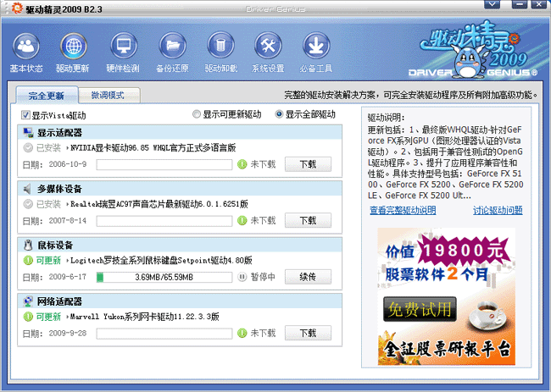Select the 显示可更新驱动 radio button
Screen dimensions: 551x392
197,114
